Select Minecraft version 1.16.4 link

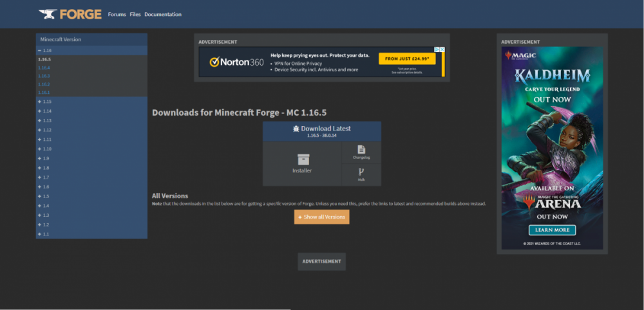(44, 68)
